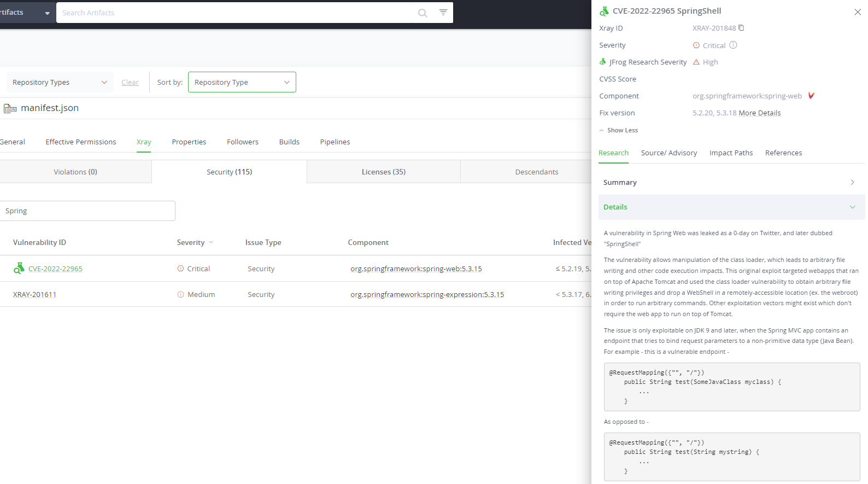This screenshot has height=484, width=868.
Task: Open the Builds tab
Action: pyautogui.click(x=289, y=142)
